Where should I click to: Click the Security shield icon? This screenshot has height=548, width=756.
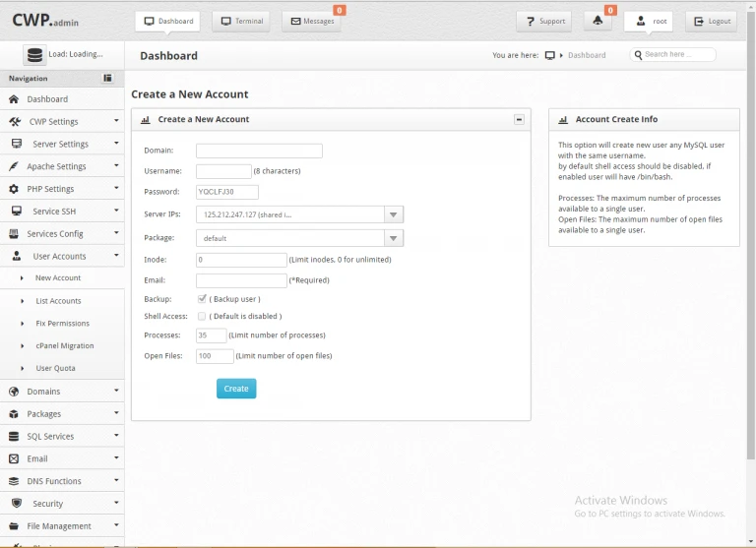pyautogui.click(x=17, y=503)
